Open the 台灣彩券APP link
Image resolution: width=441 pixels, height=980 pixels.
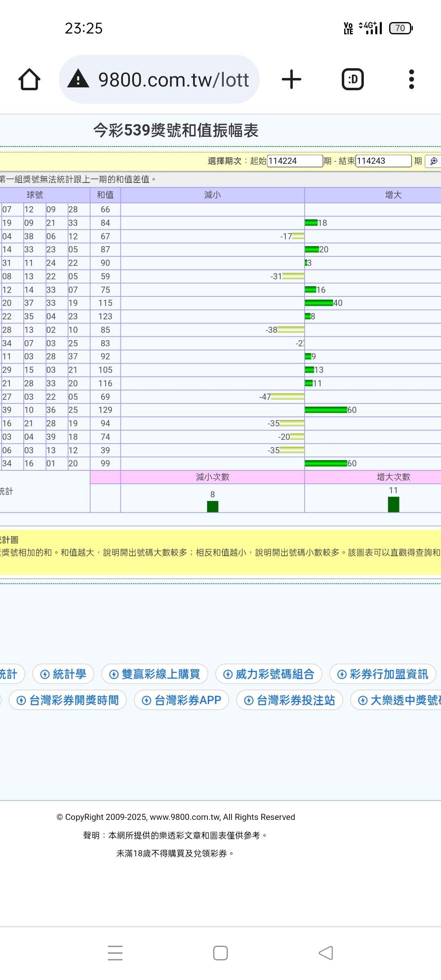tap(181, 700)
